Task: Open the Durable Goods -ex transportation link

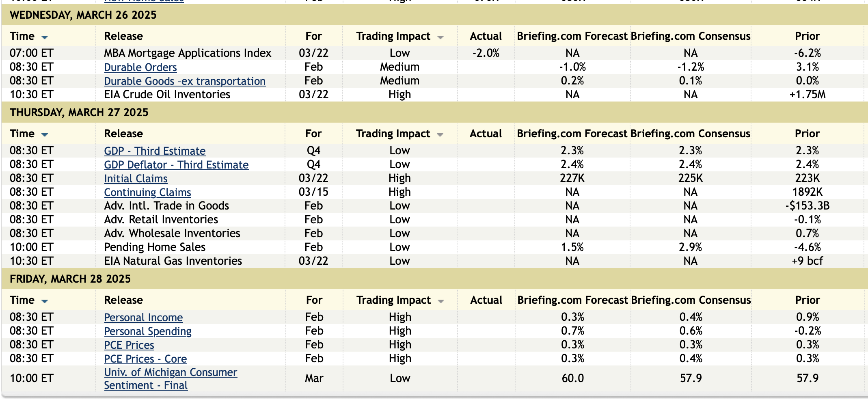Action: pyautogui.click(x=185, y=81)
